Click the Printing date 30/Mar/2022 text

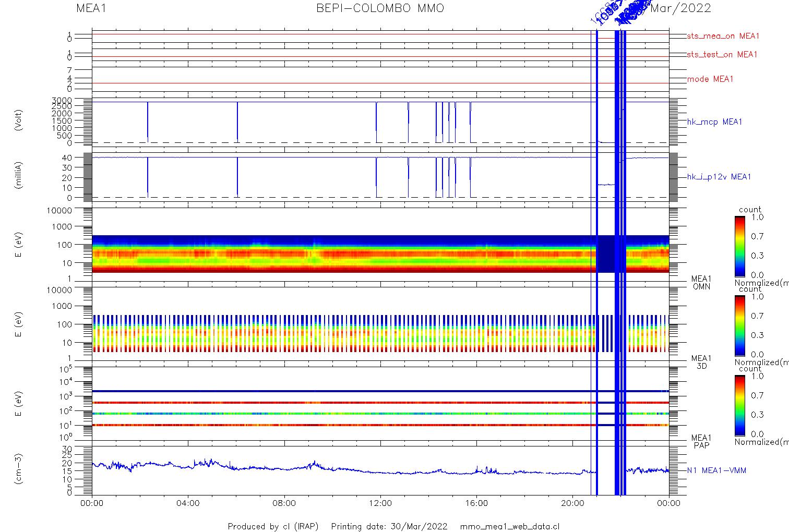(389, 526)
